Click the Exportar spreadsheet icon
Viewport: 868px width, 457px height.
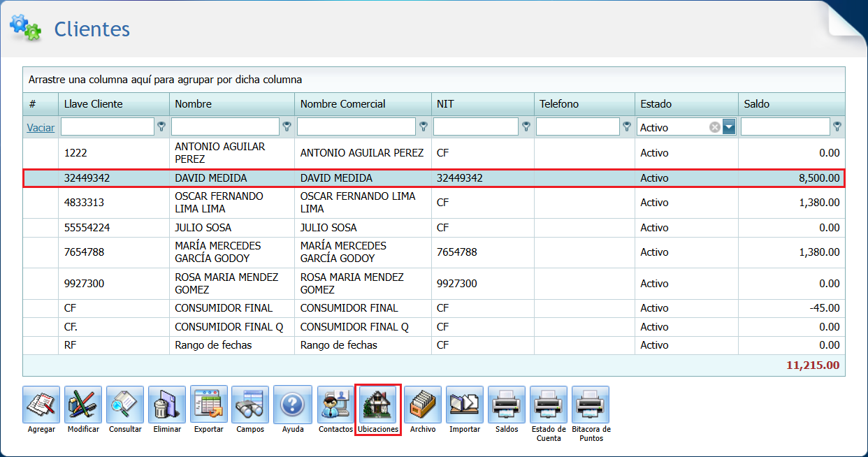(x=209, y=405)
